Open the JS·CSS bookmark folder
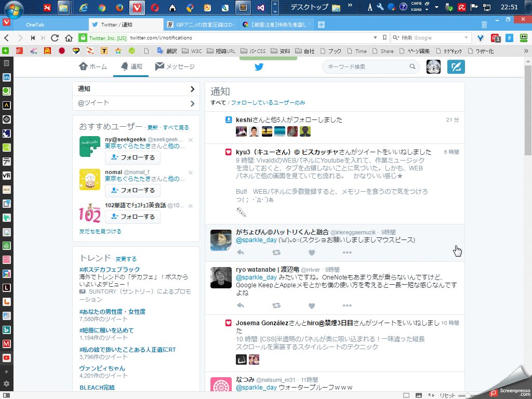The height and width of the screenshot is (399, 532). pos(253,51)
